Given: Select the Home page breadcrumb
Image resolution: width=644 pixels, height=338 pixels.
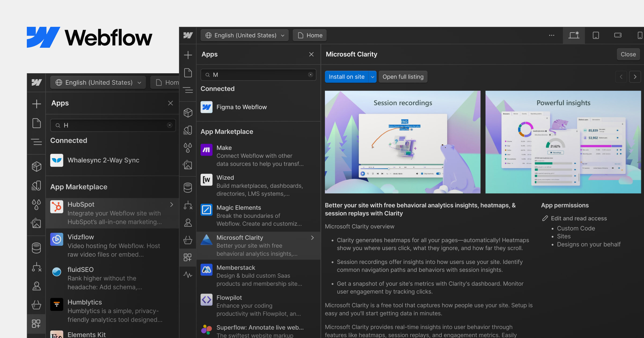Looking at the screenshot, I should [x=309, y=35].
